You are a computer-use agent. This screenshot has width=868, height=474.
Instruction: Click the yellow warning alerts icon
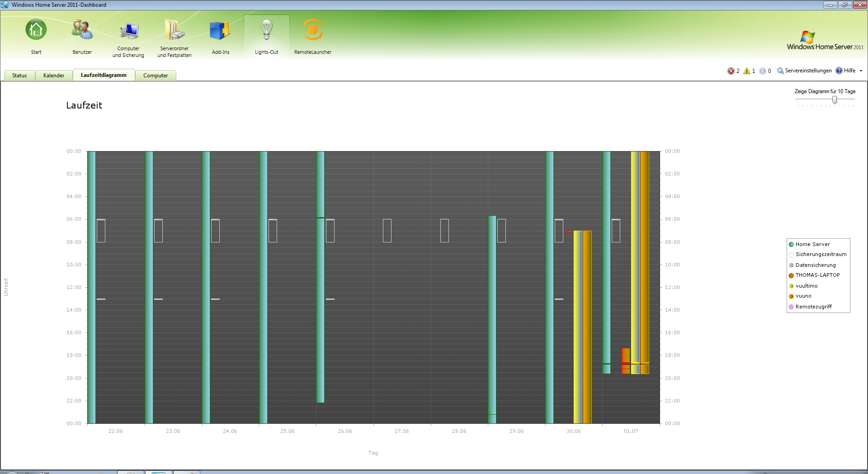pyautogui.click(x=747, y=71)
